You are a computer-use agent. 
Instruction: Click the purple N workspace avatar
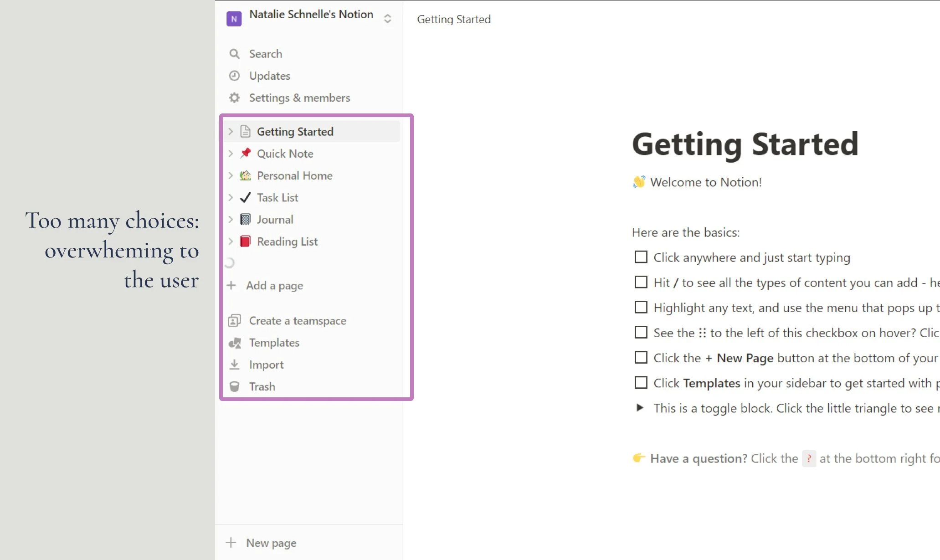234,19
